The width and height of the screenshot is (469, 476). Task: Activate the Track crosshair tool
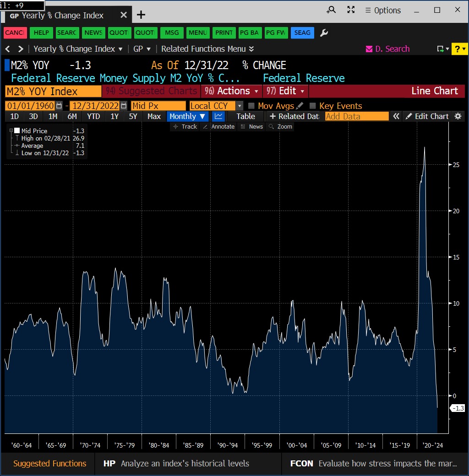click(185, 127)
